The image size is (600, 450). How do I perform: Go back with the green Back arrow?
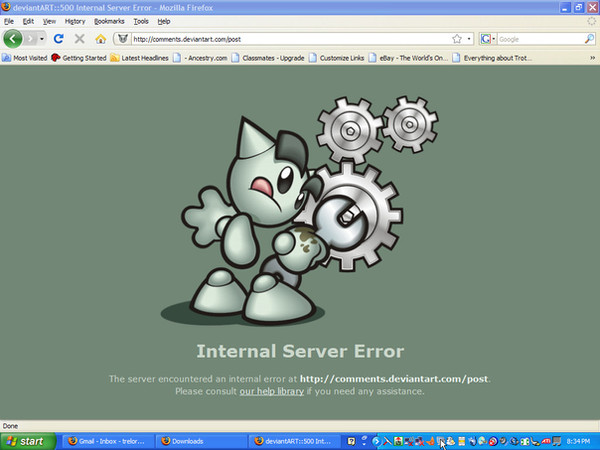[x=13, y=39]
